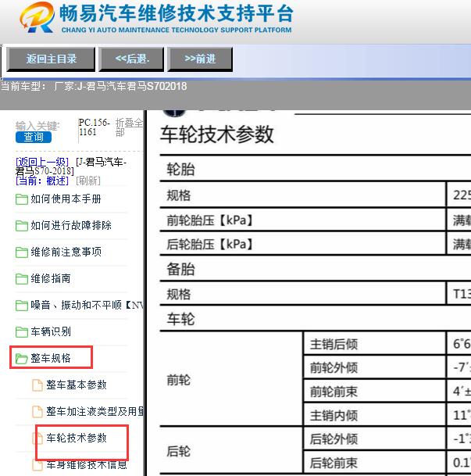Click the 如何使用本手册 folder icon

(x=22, y=199)
